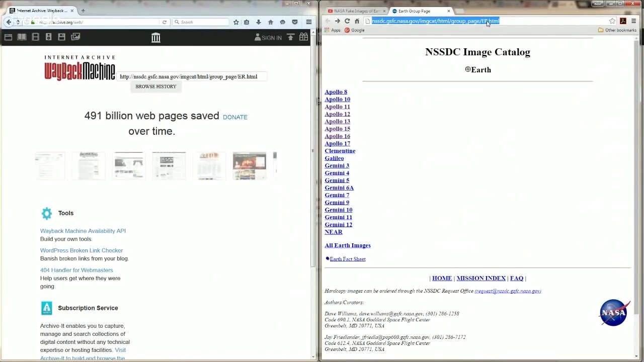The width and height of the screenshot is (644, 362).
Task: Open the Apollo 13 link
Action: pyautogui.click(x=337, y=122)
